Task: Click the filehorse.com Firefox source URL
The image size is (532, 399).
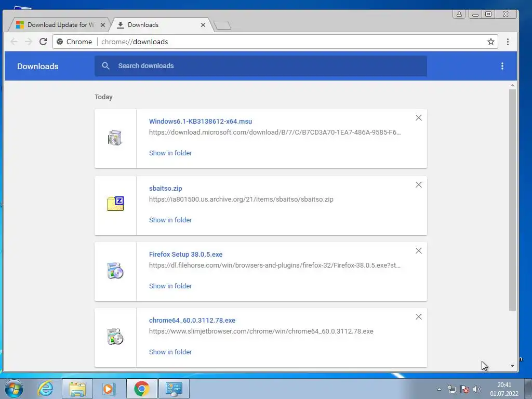Action: pyautogui.click(x=275, y=265)
